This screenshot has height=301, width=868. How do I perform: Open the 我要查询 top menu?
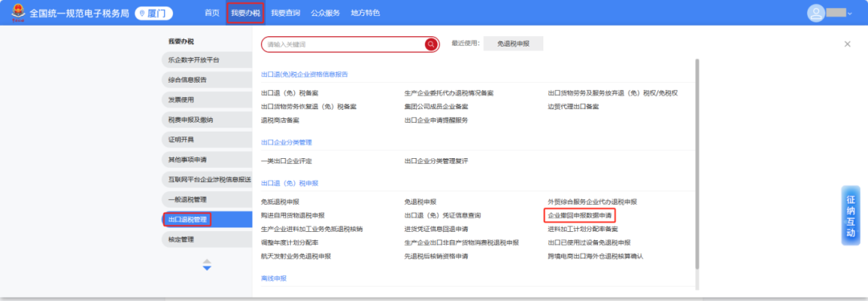[285, 13]
